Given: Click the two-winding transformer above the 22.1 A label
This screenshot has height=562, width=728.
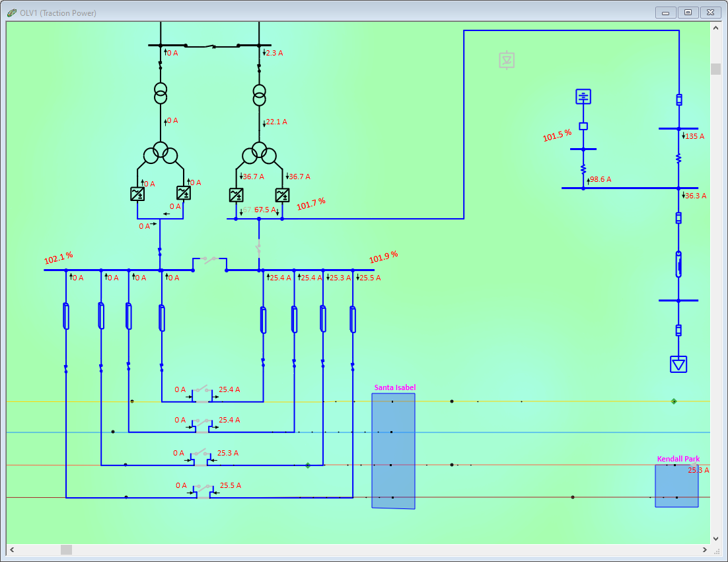Looking at the screenshot, I should coord(259,95).
